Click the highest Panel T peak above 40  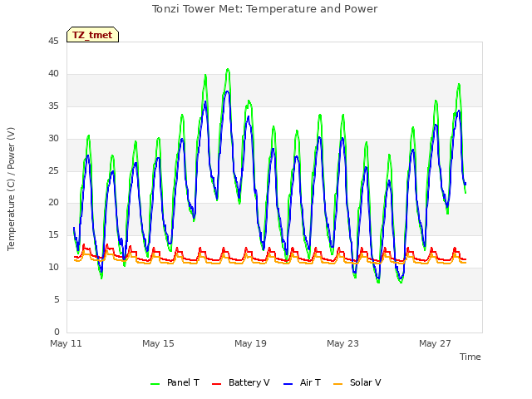(228, 70)
